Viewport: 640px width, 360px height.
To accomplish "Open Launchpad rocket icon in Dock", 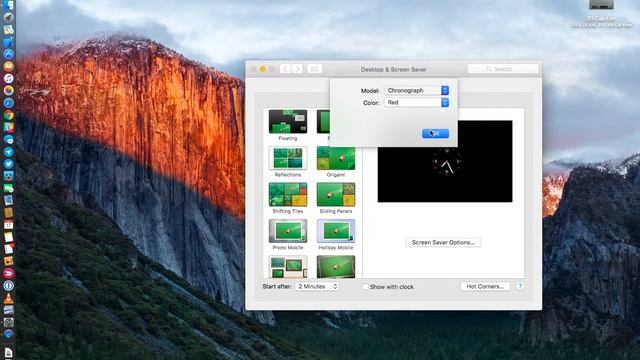I will tap(9, 17).
